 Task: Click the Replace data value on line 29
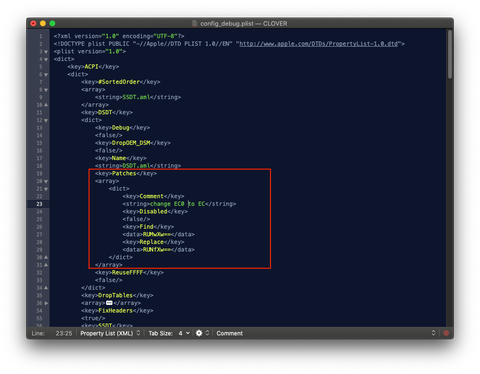(x=157, y=249)
